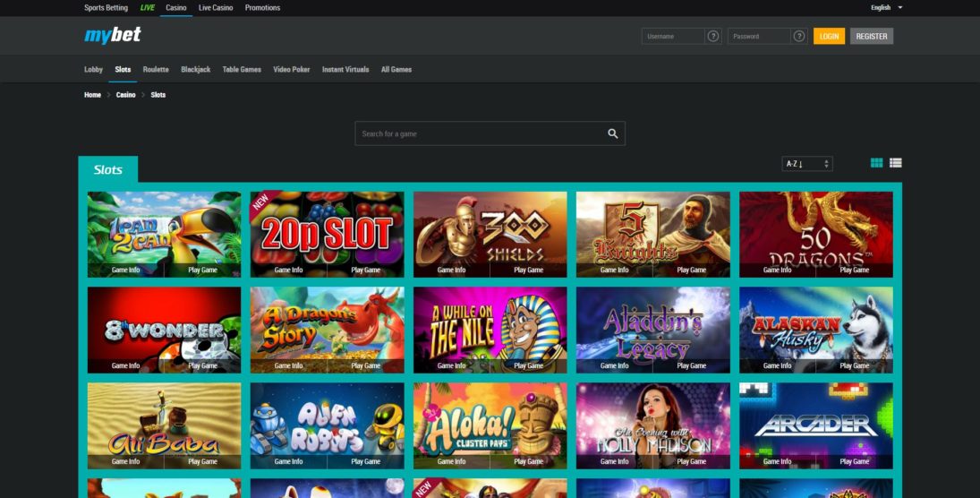This screenshot has height=498, width=980.
Task: Click the search magnifier icon
Action: [612, 133]
